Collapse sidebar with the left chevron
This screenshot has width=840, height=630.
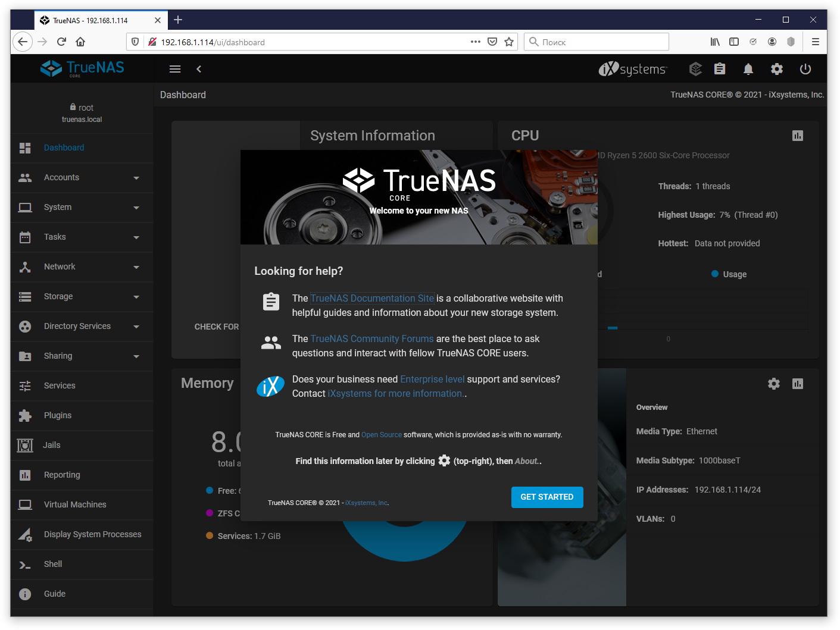click(199, 69)
